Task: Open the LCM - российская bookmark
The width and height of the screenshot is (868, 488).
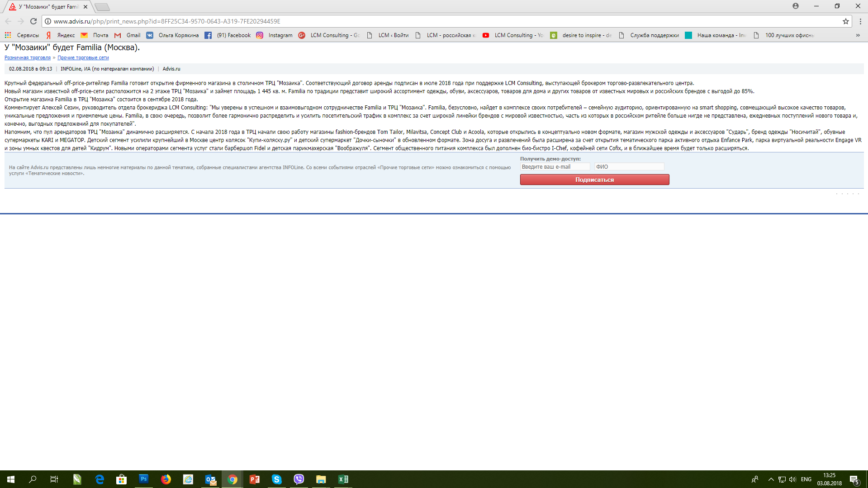Action: [446, 35]
